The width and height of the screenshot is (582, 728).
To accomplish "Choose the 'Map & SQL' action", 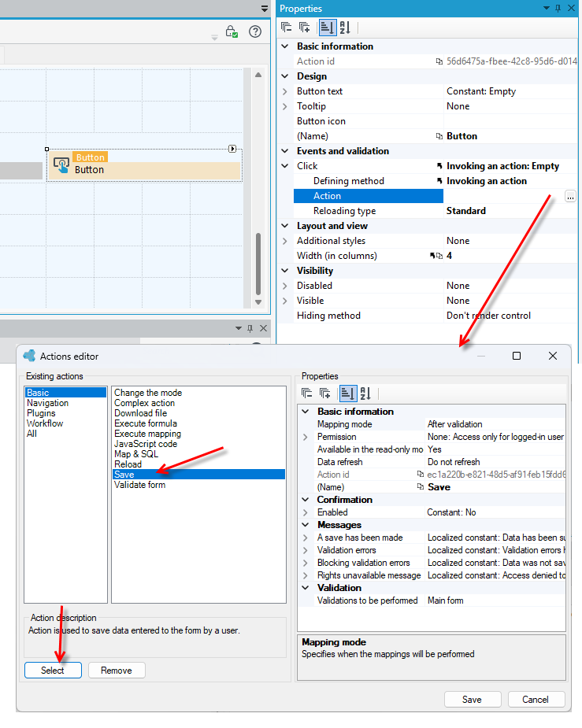I will (198, 453).
